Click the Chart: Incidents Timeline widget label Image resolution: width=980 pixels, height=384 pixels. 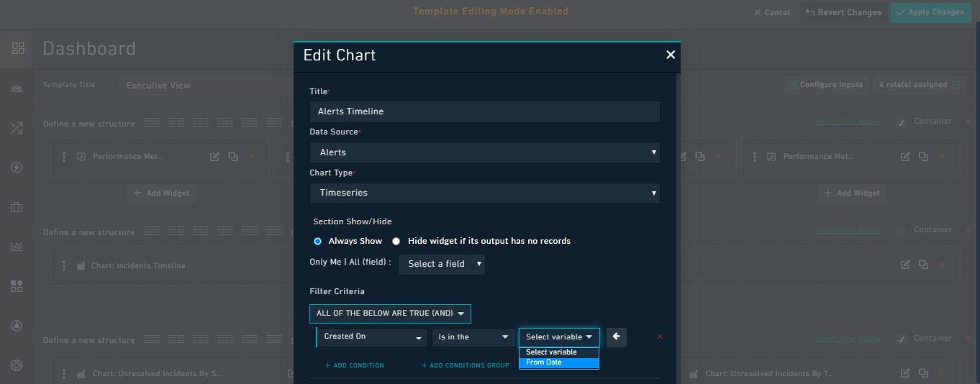tap(138, 265)
